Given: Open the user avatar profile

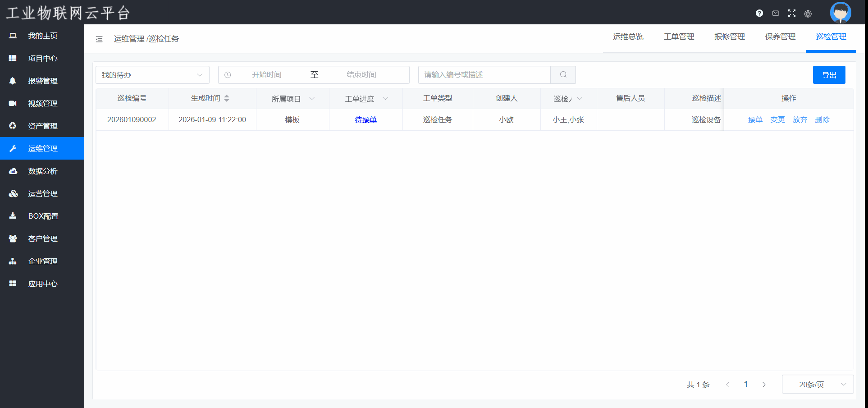Looking at the screenshot, I should pos(840,13).
